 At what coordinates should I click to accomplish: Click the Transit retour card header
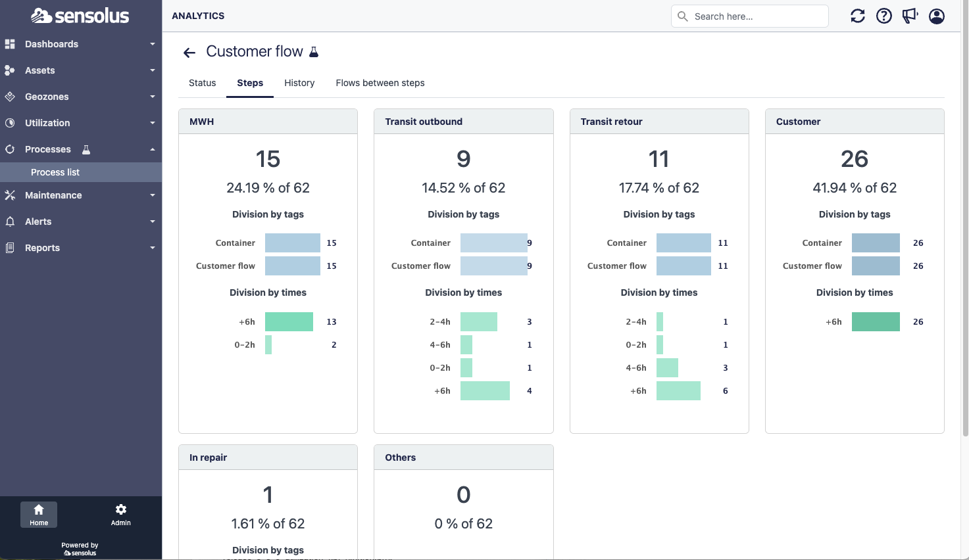point(659,122)
